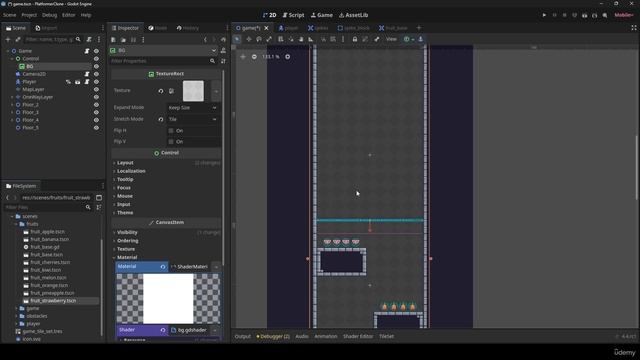Screen dimensions: 640x360
Task: Go to Inspector history home icon
Action: 223,40
